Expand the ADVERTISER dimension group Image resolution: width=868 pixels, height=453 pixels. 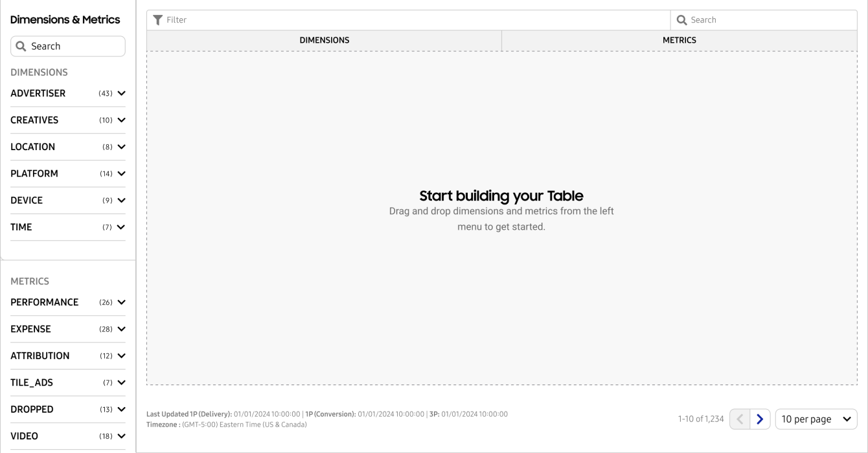coord(121,93)
